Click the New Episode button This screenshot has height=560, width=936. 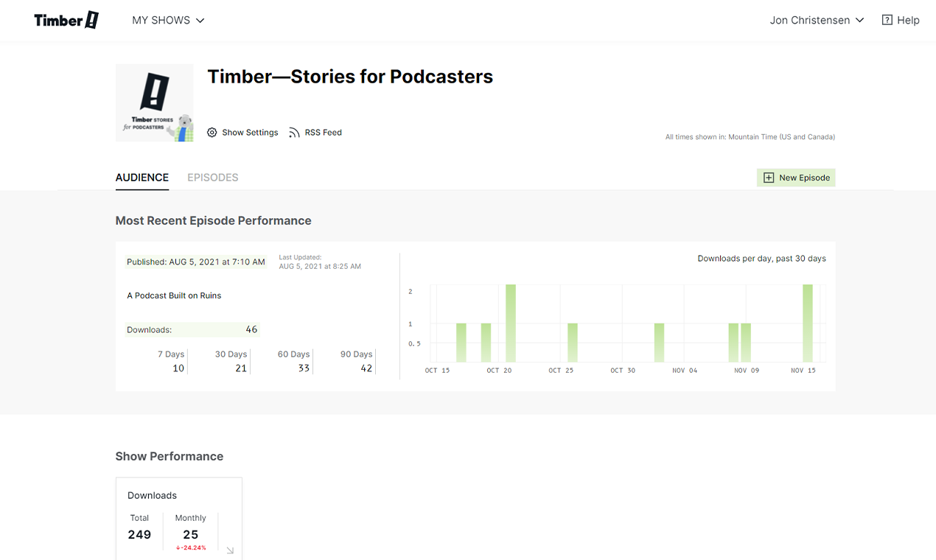(x=796, y=178)
